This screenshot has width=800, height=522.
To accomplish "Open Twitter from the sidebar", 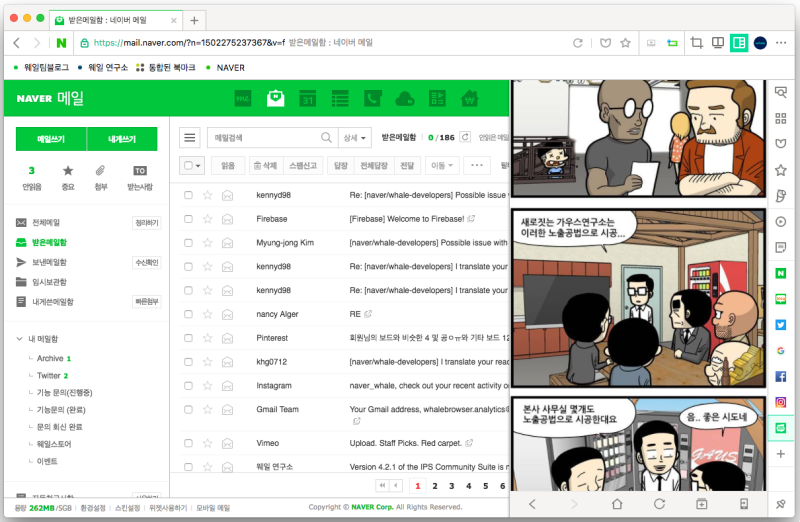I will [x=781, y=325].
